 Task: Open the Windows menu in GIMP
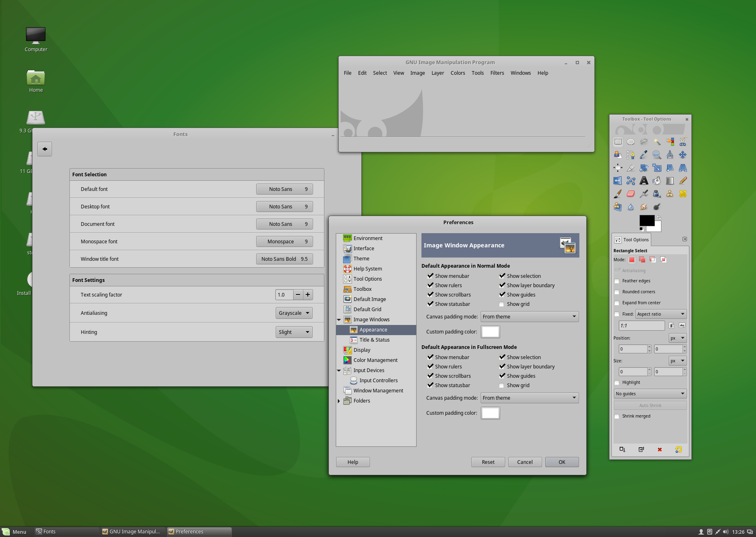click(x=521, y=73)
